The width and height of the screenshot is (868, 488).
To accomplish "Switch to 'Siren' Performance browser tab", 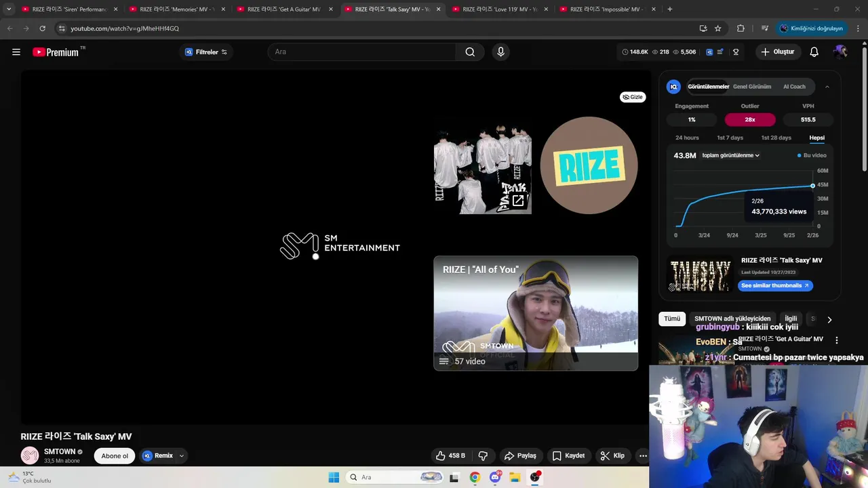I will coord(69,9).
